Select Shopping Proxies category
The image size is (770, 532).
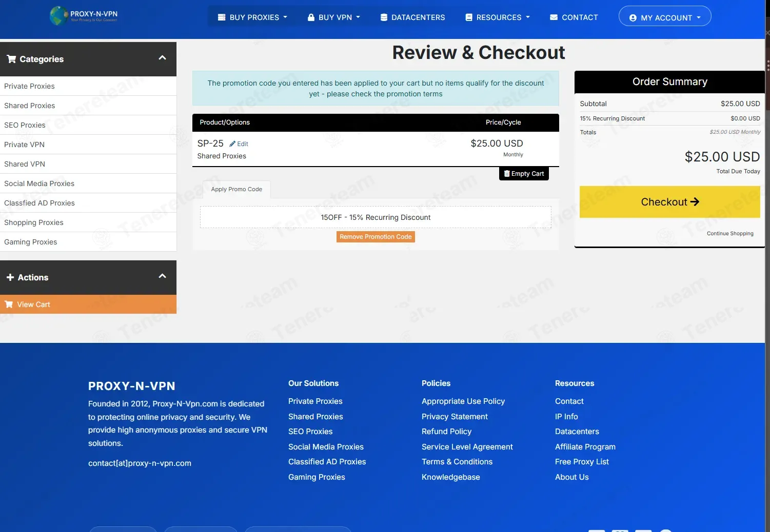(88, 222)
